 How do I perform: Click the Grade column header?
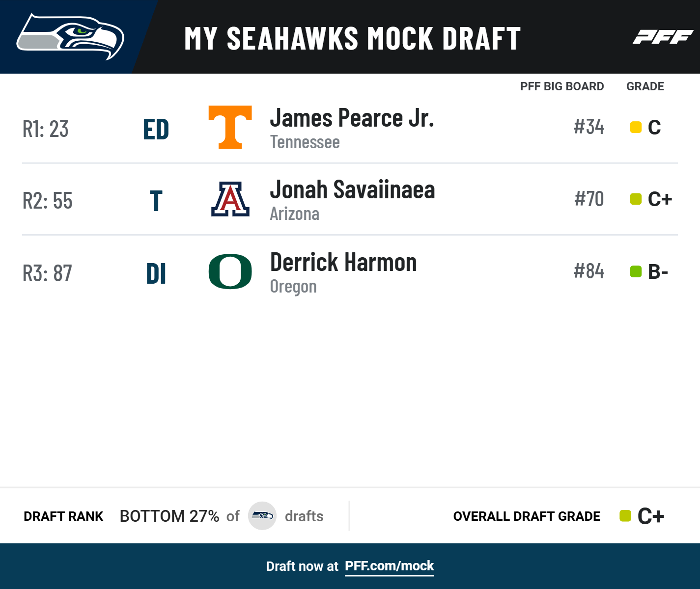pos(645,86)
